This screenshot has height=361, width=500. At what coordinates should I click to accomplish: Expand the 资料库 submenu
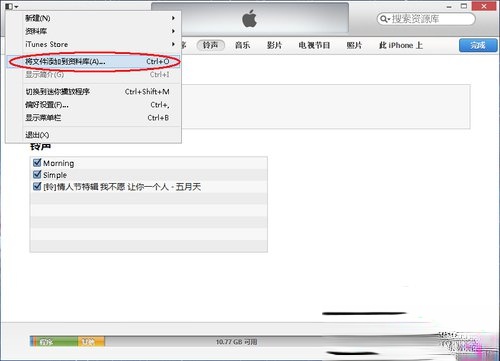(x=94, y=31)
